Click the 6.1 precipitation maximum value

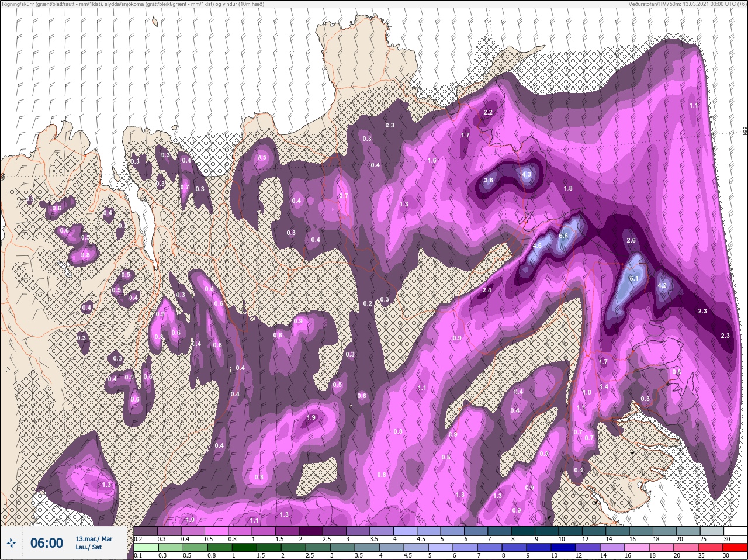click(x=633, y=278)
